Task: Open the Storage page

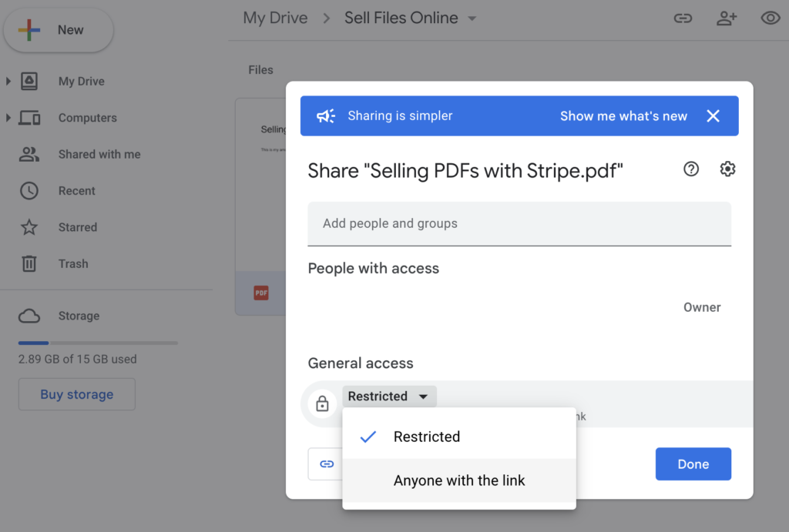Action: coord(79,316)
